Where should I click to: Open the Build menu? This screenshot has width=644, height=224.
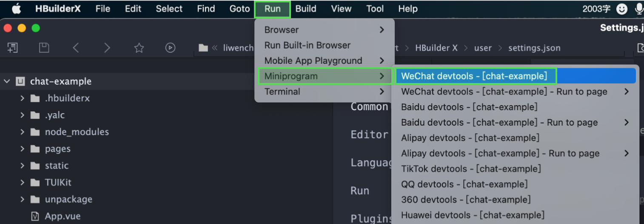coord(305,9)
